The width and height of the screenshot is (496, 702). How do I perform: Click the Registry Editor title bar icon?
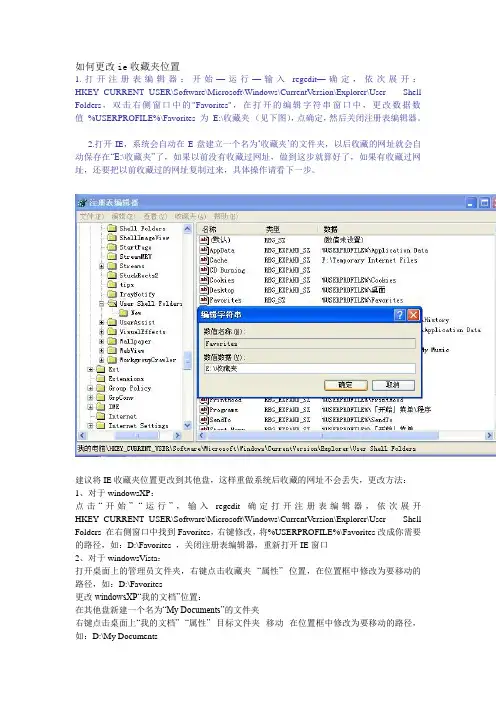pos(82,203)
